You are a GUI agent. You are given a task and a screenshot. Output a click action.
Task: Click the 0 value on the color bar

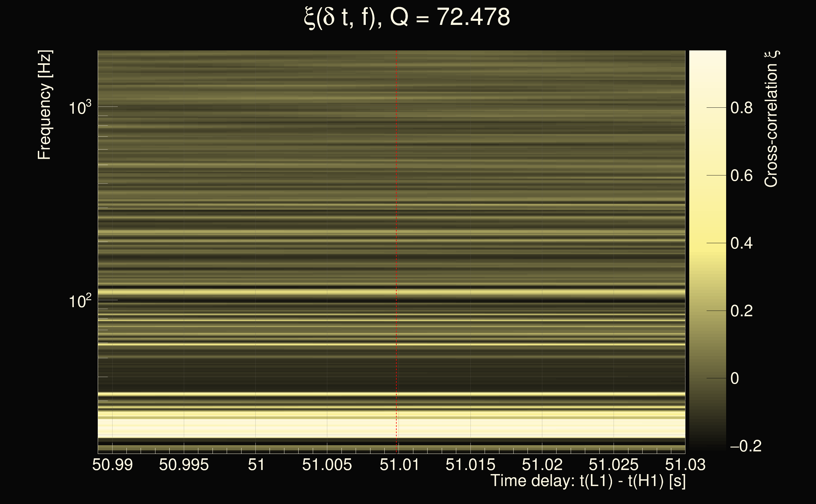pyautogui.click(x=735, y=379)
